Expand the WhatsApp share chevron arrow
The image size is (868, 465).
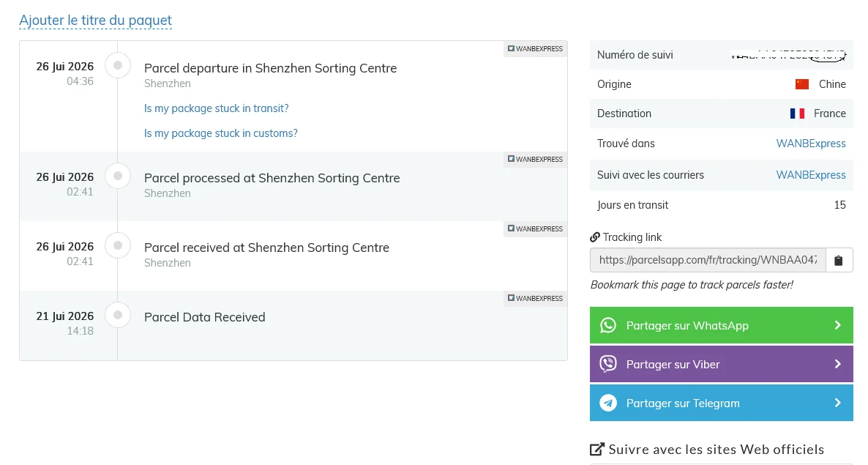click(837, 325)
